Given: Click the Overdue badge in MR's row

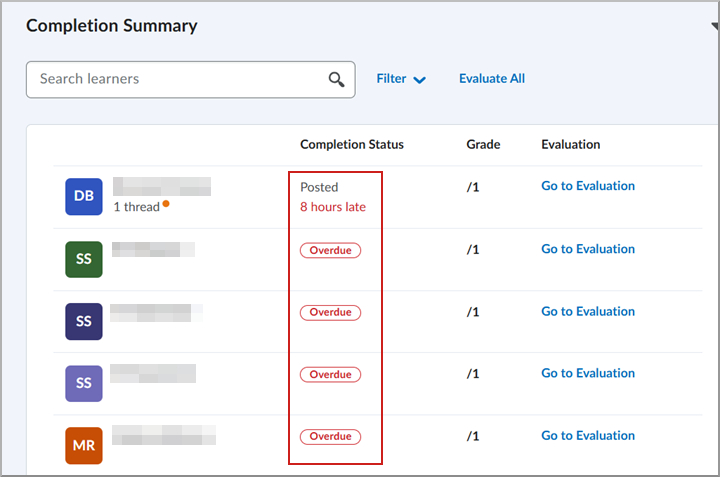Looking at the screenshot, I should (x=330, y=437).
